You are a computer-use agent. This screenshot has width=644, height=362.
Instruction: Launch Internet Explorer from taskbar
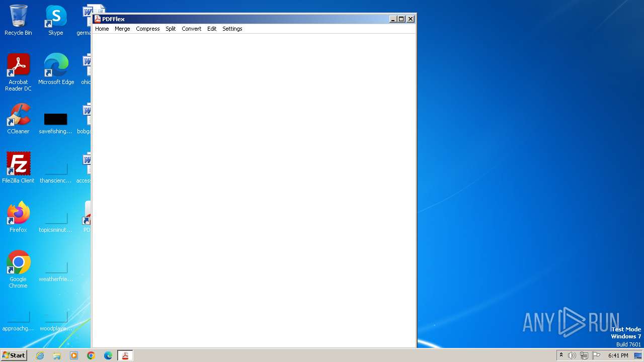[40, 355]
